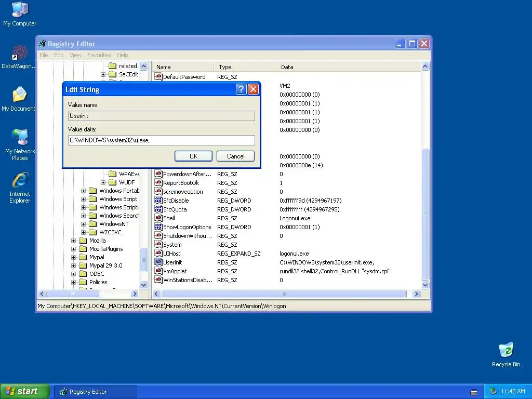532x399 pixels.
Task: Open My Network Places desktop icon
Action: click(20, 144)
